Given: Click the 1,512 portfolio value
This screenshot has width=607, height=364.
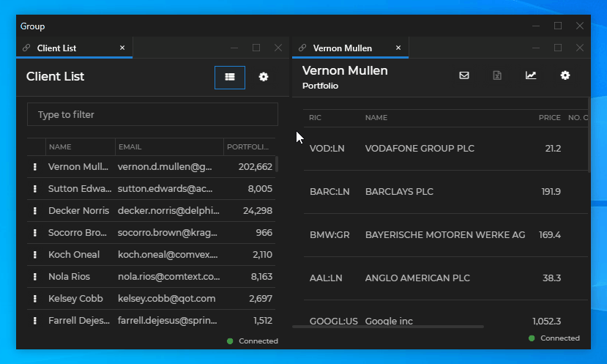Looking at the screenshot, I should 263,321.
